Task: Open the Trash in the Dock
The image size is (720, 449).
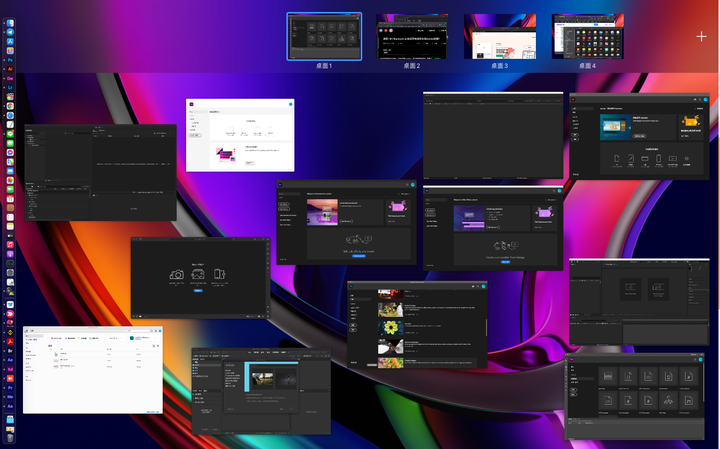Action: [10, 437]
